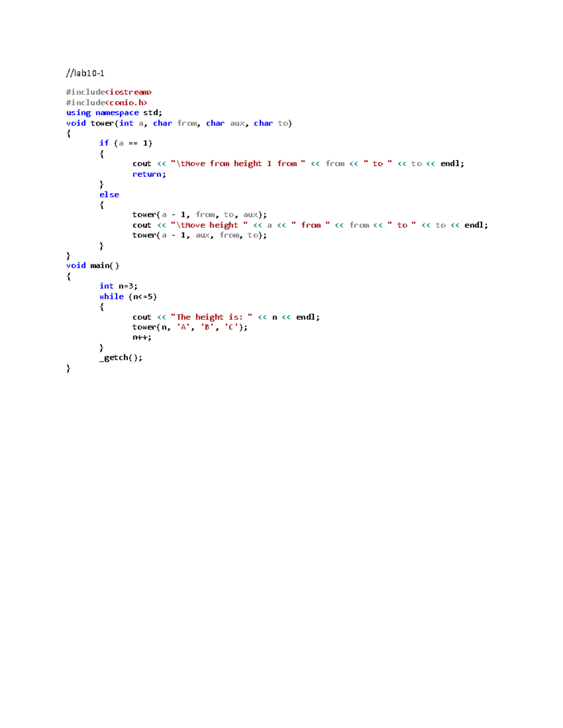Click the if (a == 1) condition line
The image size is (563, 728).
pyautogui.click(x=126, y=143)
